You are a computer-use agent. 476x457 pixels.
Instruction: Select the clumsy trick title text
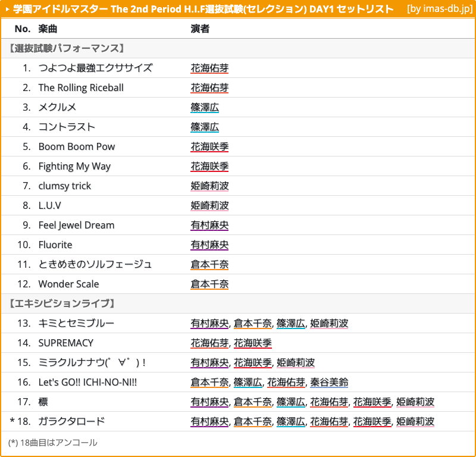pyautogui.click(x=65, y=186)
